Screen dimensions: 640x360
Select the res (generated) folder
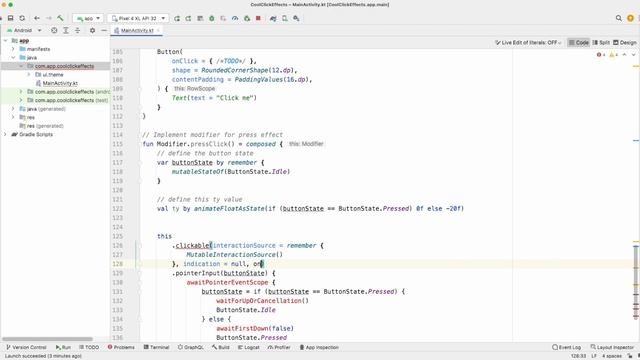pos(41,126)
